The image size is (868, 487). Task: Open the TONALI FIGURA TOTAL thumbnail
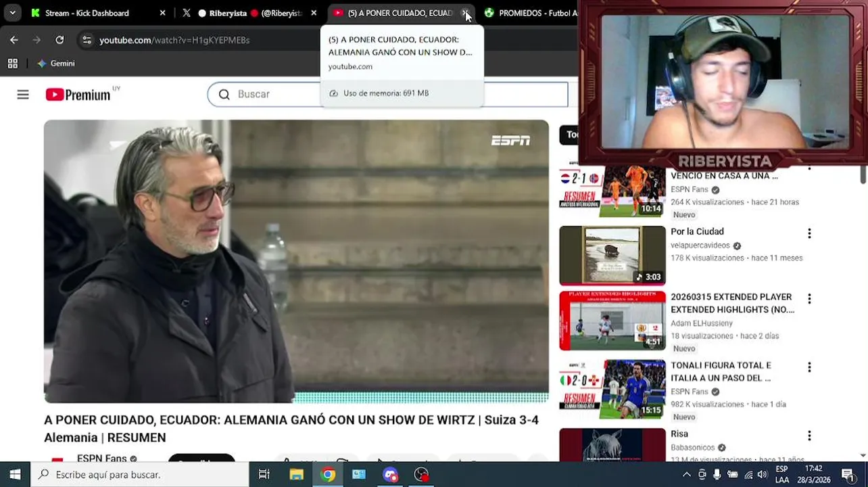coord(612,389)
